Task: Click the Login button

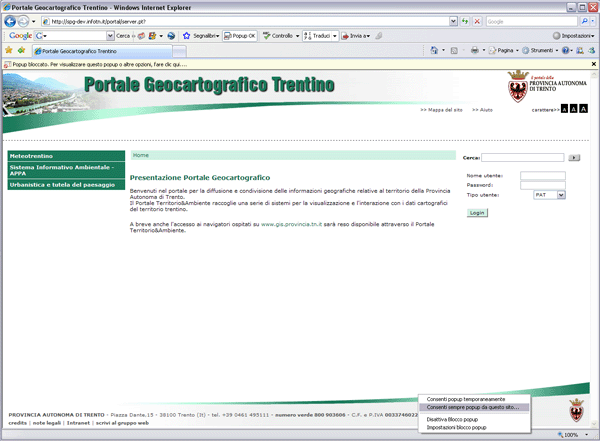Action: pyautogui.click(x=477, y=213)
